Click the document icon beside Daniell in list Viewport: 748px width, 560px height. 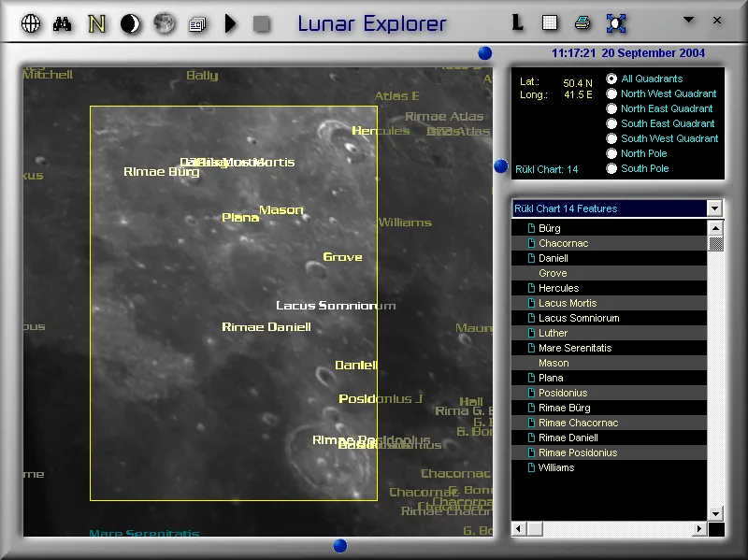[531, 258]
